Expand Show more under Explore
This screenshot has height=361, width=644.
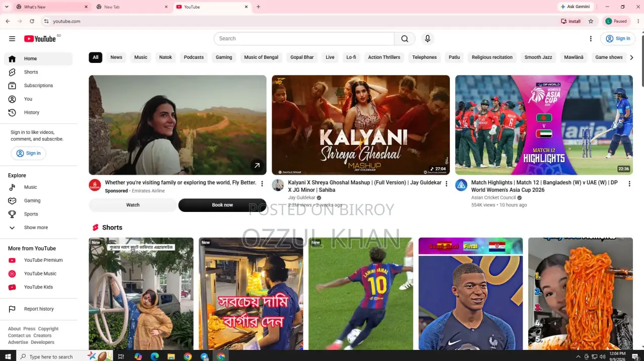38,228
